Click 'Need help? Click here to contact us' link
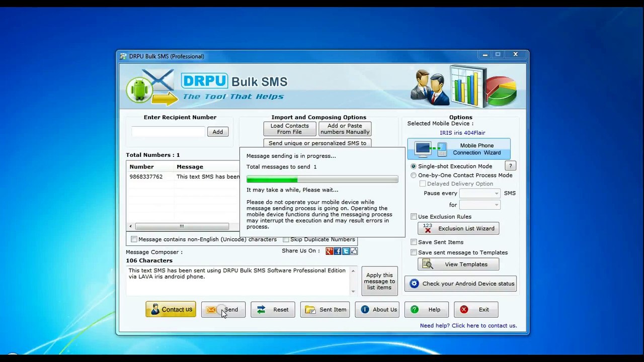Viewport: 644px width, 362px height. (468, 326)
